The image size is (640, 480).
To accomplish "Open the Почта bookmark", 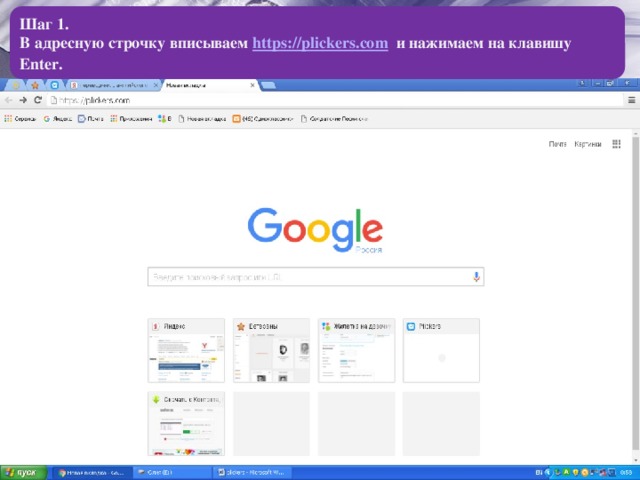I will coord(90,119).
